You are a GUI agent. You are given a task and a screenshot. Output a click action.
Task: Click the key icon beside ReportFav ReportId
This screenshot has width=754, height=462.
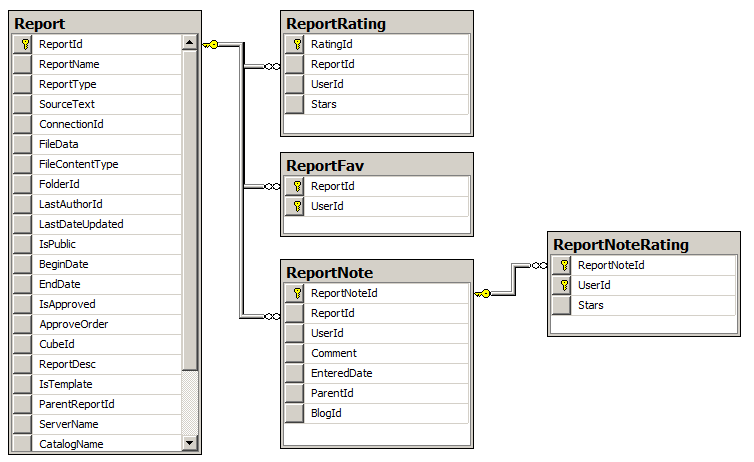click(295, 186)
